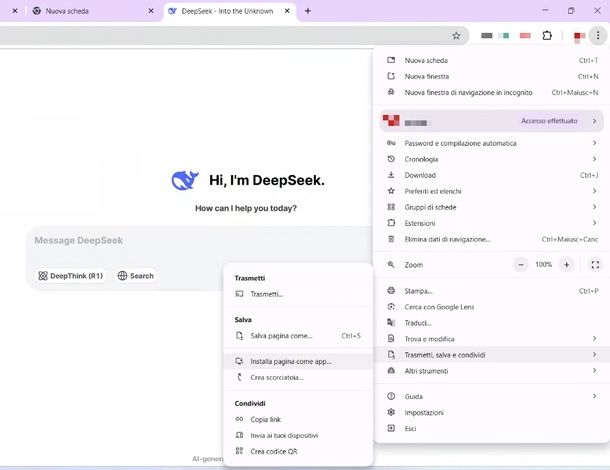Click the profile avatar in the toolbar
The height and width of the screenshot is (470, 610).
pos(579,36)
